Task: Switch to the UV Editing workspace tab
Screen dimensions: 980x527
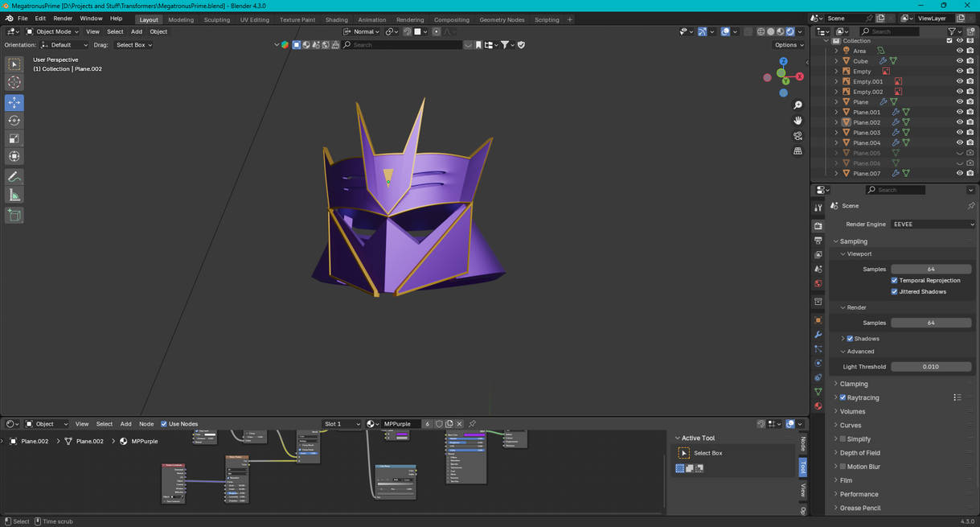Action: [255, 19]
